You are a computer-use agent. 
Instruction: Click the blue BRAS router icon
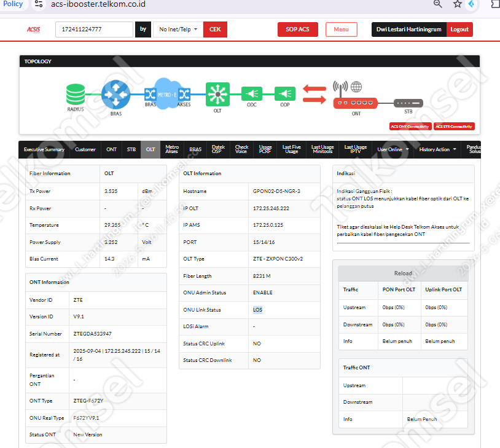click(115, 95)
